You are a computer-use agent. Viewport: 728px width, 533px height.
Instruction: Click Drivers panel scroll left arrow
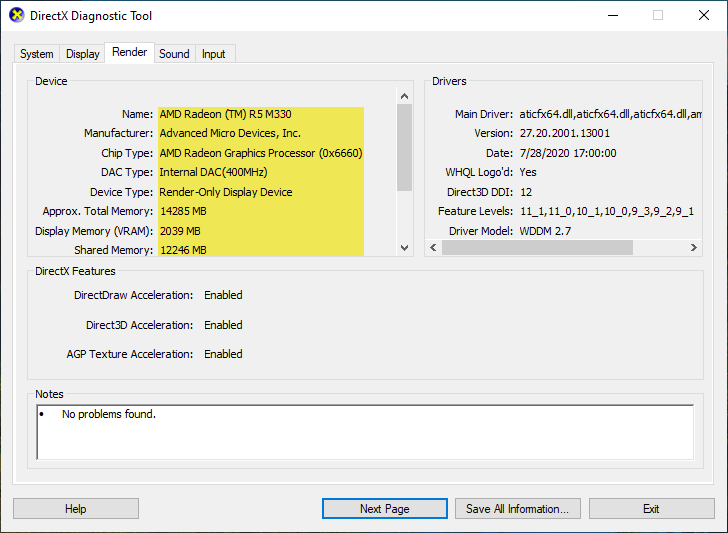(433, 247)
